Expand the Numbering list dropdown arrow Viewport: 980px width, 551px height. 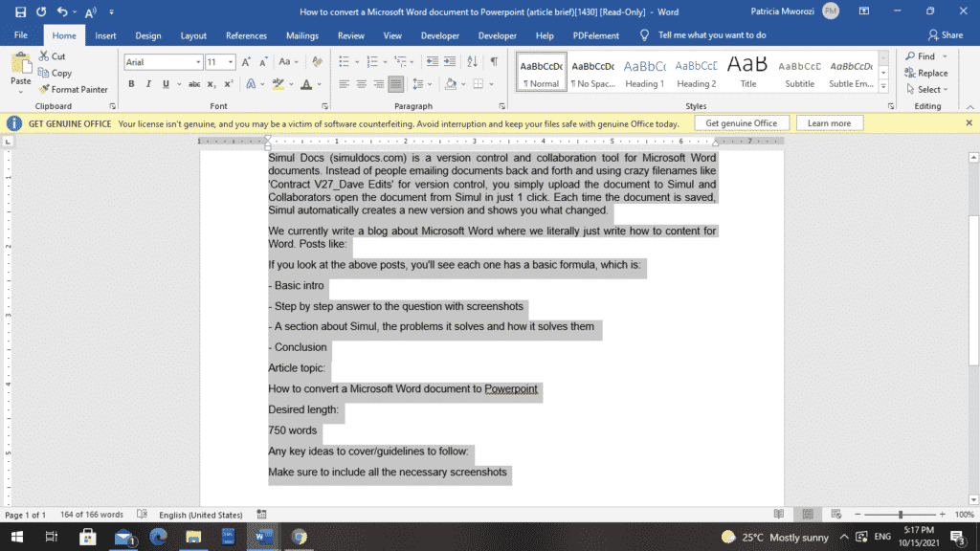pyautogui.click(x=385, y=62)
